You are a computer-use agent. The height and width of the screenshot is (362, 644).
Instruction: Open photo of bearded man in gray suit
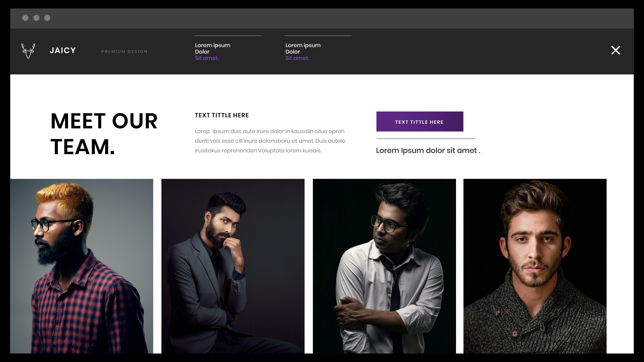coord(233,266)
